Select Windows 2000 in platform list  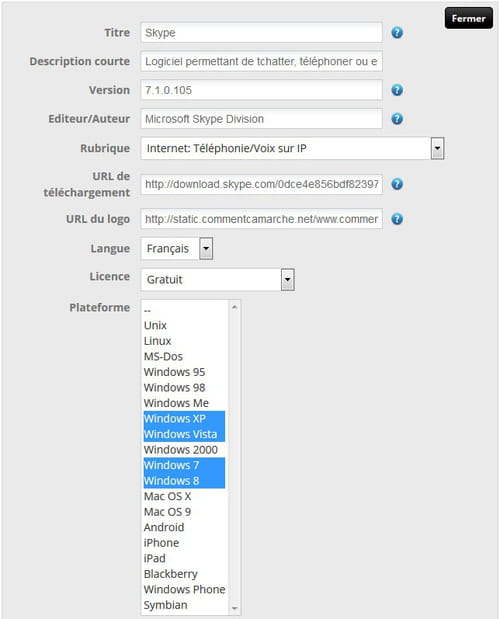pyautogui.click(x=184, y=450)
